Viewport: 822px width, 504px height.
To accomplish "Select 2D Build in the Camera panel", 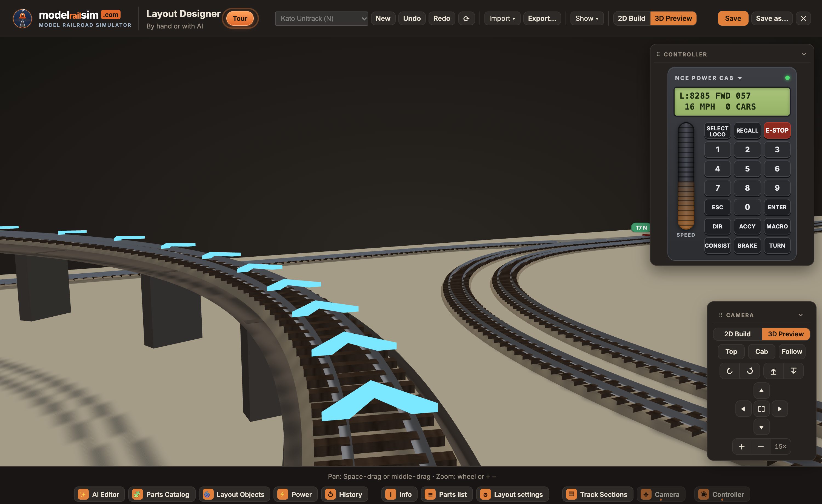I will coord(737,334).
